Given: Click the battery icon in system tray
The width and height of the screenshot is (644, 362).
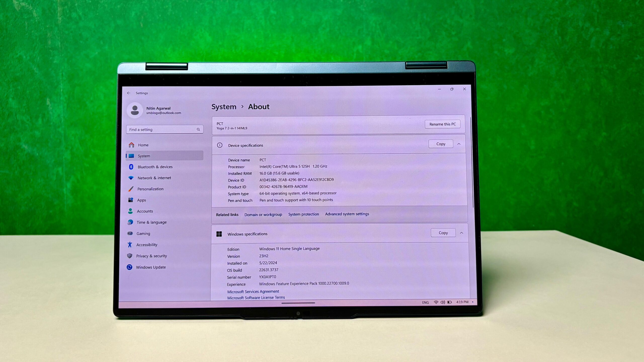Looking at the screenshot, I should coord(449,302).
